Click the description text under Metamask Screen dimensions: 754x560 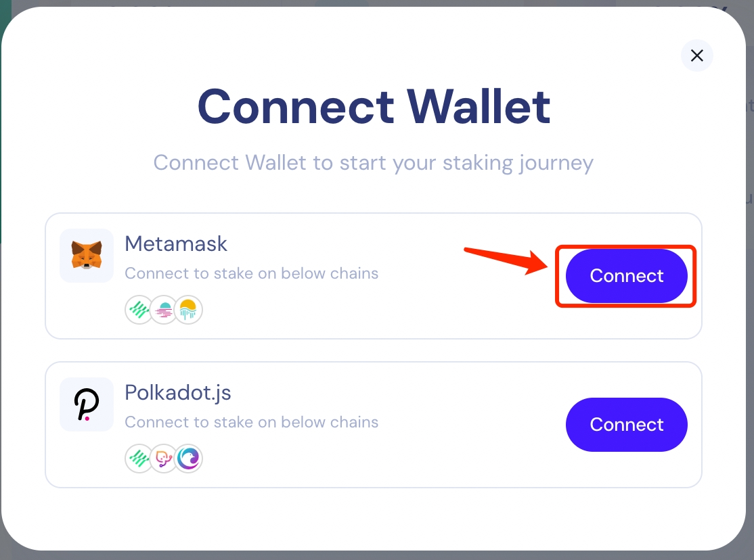point(251,274)
